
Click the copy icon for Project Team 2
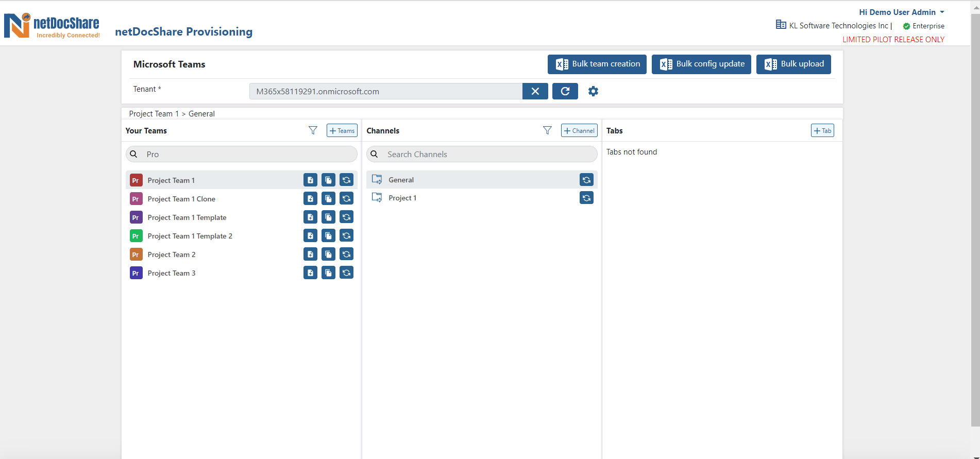point(328,254)
